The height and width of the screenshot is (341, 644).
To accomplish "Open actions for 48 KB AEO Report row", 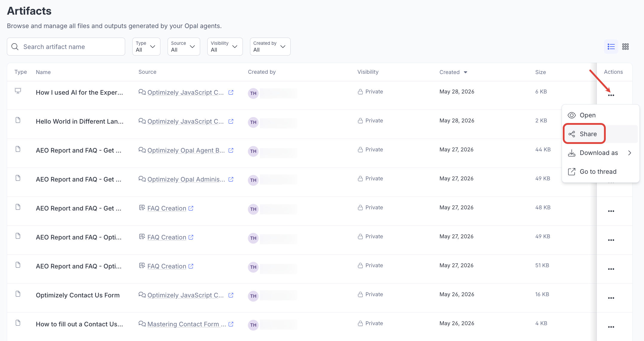I will 611,211.
